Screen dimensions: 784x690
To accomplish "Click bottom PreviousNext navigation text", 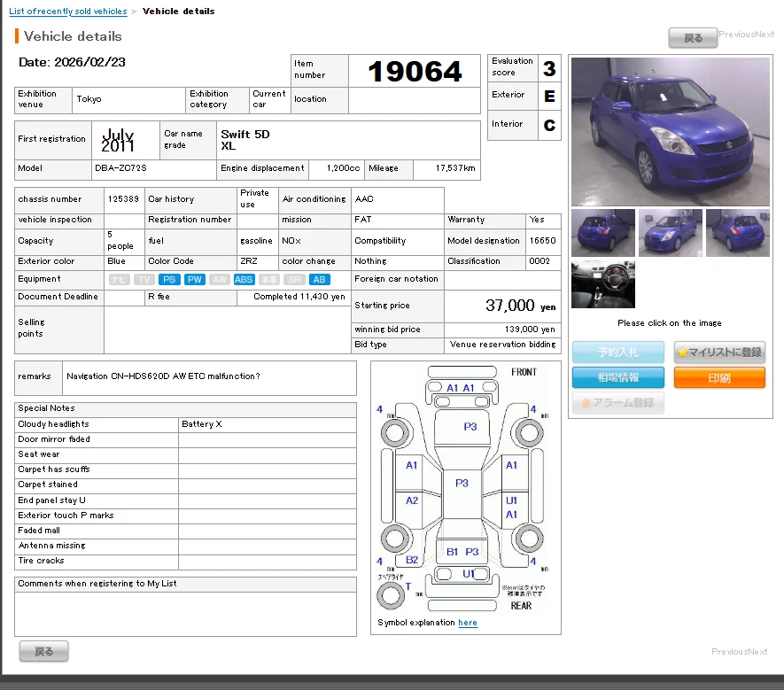I will (x=740, y=652).
